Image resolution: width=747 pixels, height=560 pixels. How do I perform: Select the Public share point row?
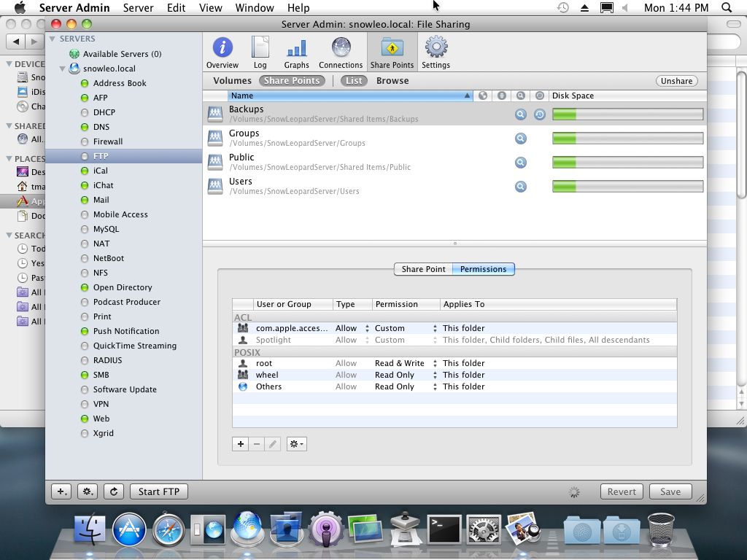pos(454,162)
